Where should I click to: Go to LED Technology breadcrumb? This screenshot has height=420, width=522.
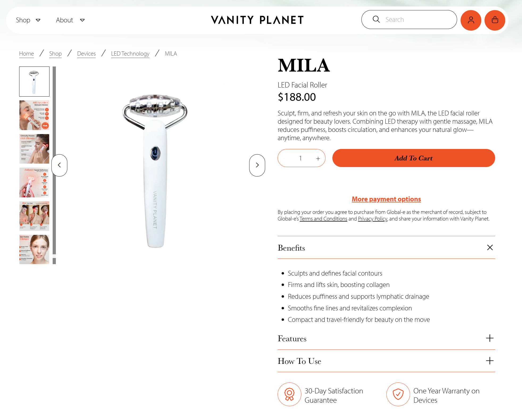click(130, 54)
